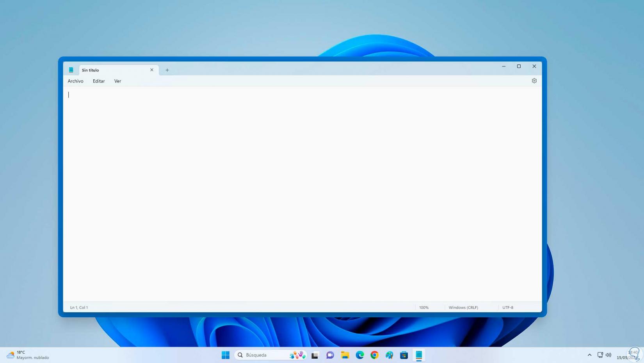Open Microsoft Store from the taskbar
The image size is (644, 363).
(x=404, y=355)
